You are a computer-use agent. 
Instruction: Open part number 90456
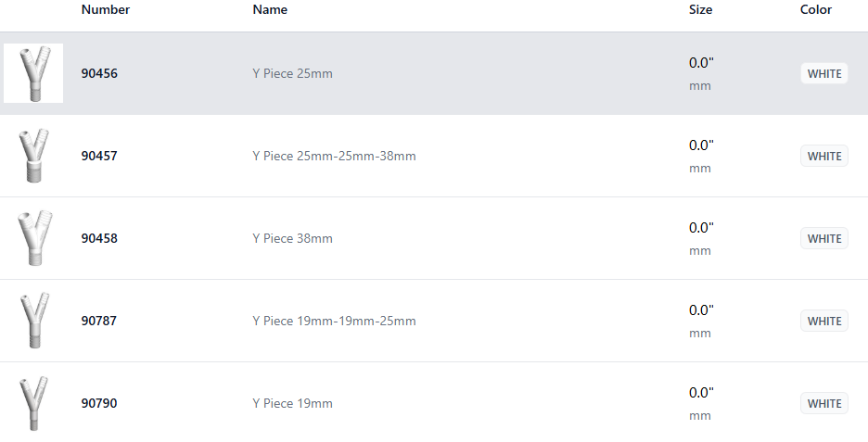point(99,74)
